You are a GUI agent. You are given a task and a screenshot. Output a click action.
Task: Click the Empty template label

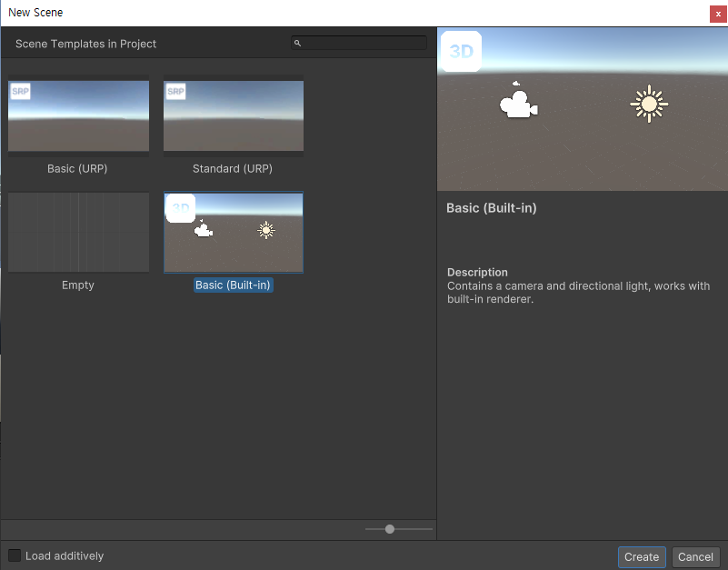[x=78, y=285]
